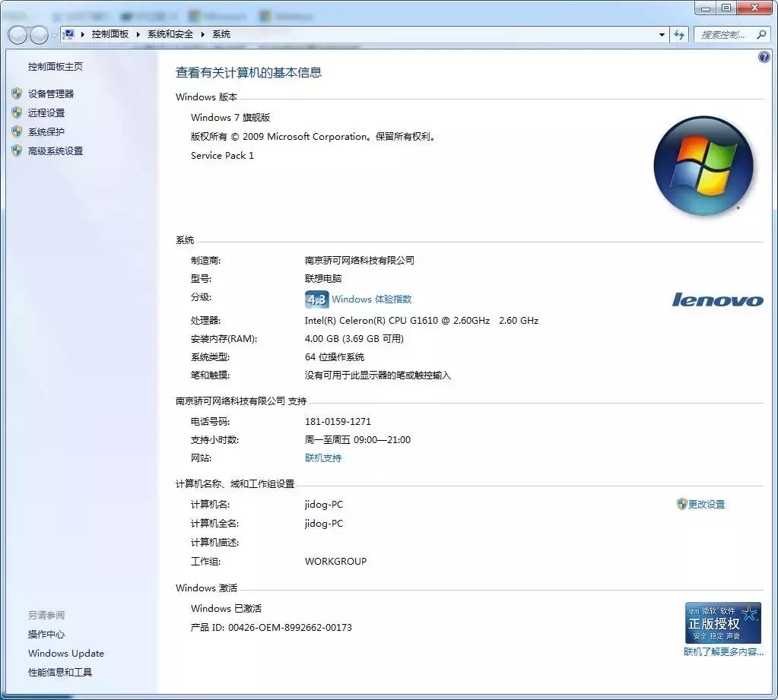Open 高级系统设置 in the sidebar
The width and height of the screenshot is (778, 700).
click(56, 151)
